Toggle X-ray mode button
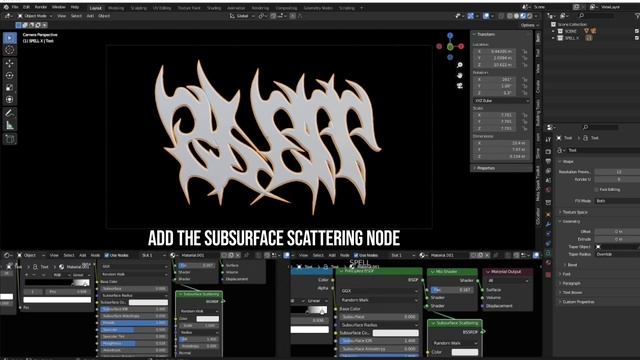The width and height of the screenshot is (640, 360). coord(502,16)
